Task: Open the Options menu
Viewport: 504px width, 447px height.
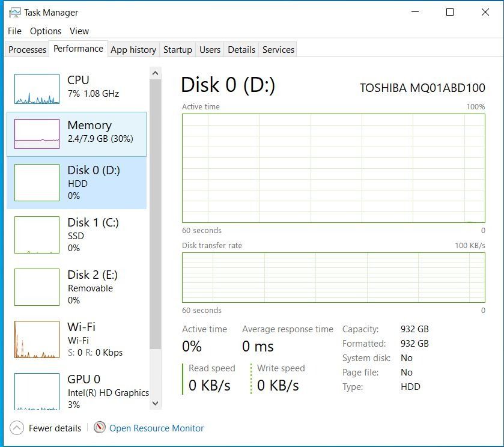Action: 46,31
